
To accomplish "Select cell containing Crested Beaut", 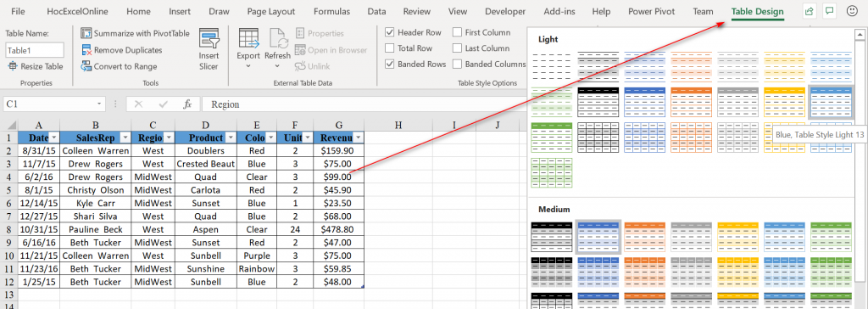I will [206, 164].
